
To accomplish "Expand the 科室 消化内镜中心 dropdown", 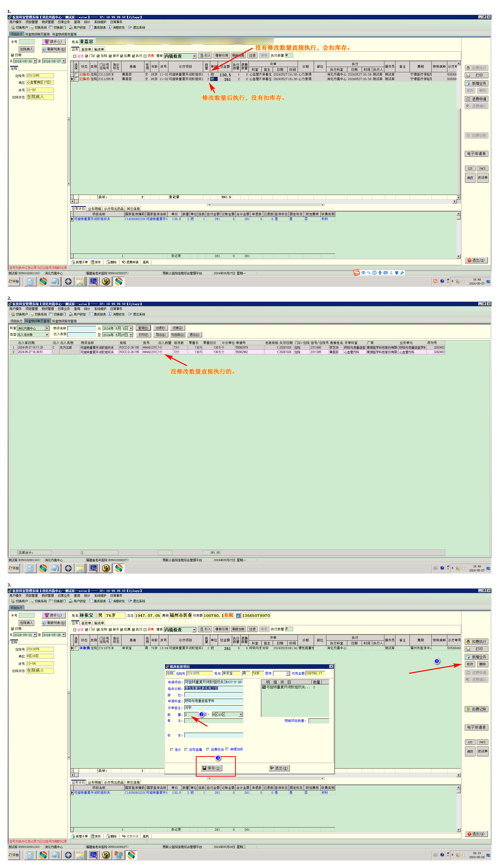I will tap(47, 328).
